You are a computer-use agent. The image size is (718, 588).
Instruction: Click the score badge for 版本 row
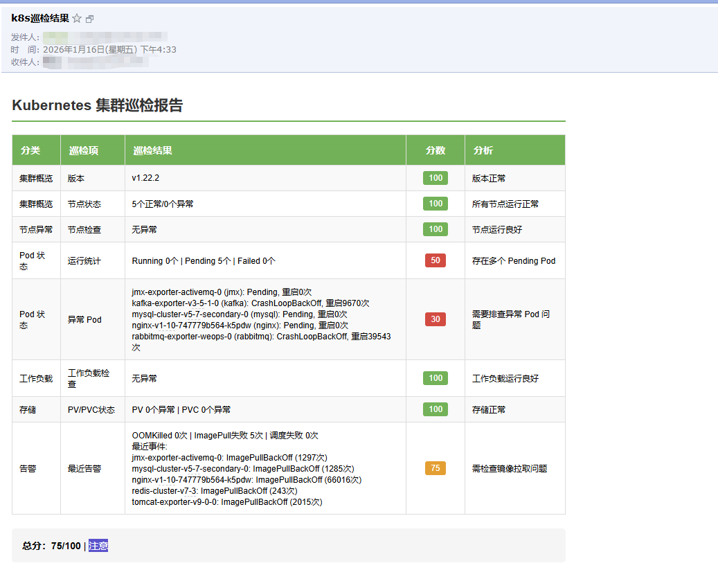click(436, 178)
